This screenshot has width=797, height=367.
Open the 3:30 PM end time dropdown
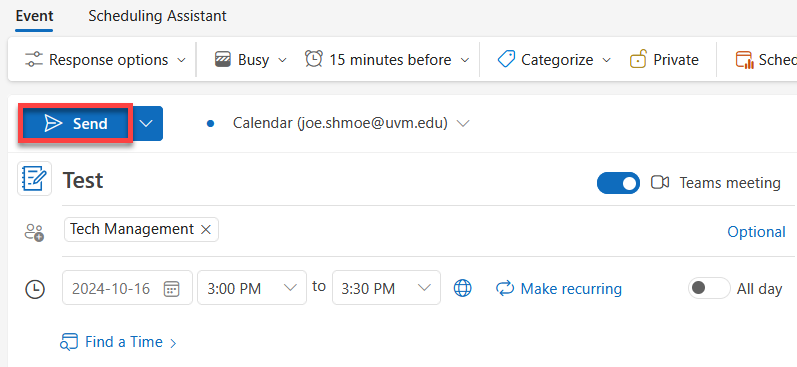(386, 288)
